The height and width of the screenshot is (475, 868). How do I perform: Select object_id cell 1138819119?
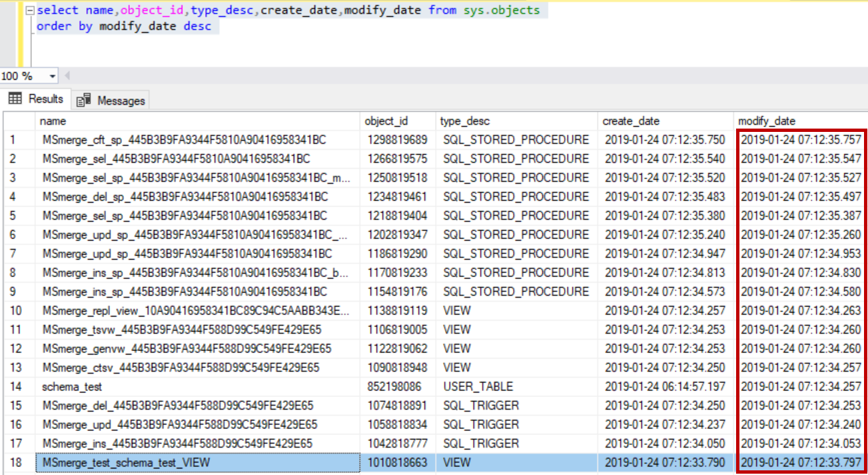pos(398,310)
